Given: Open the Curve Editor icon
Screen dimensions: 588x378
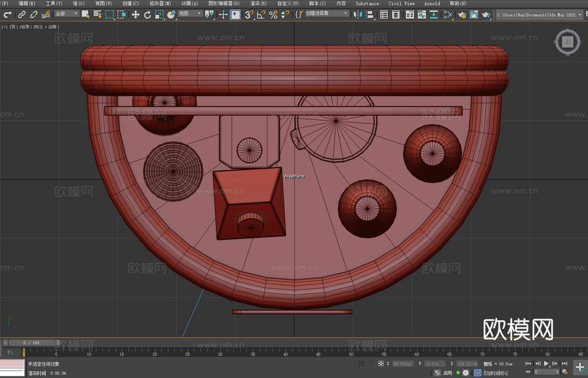Looking at the screenshot, I should 422,14.
